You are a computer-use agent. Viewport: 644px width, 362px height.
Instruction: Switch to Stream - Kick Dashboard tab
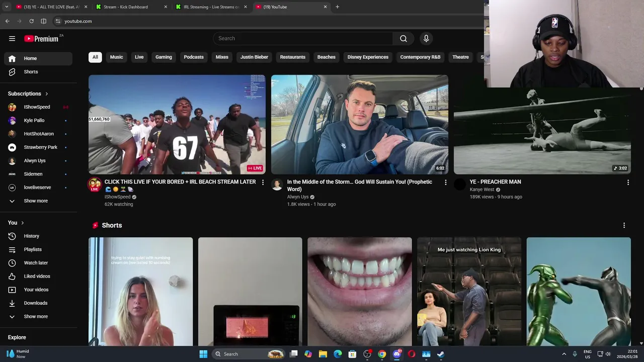click(131, 7)
